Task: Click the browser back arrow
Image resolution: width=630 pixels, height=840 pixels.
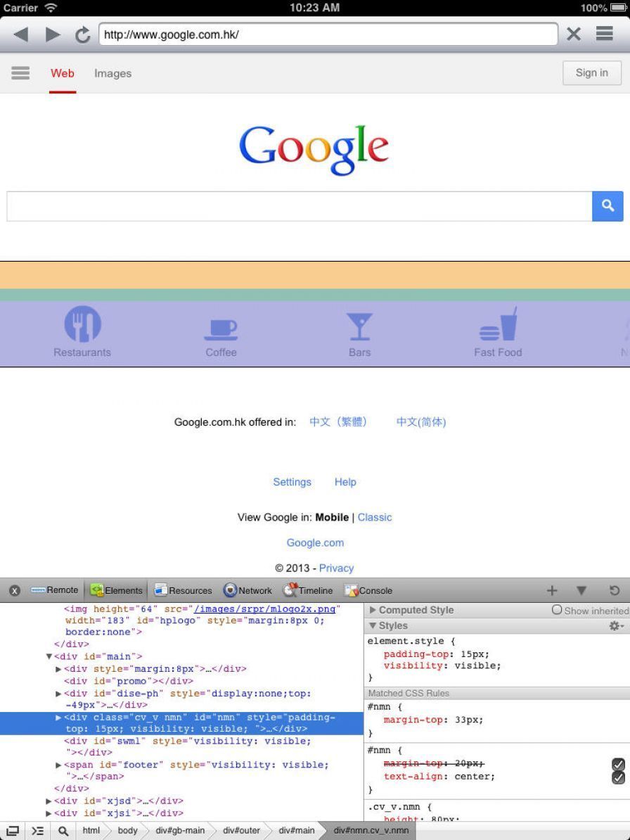Action: click(21, 34)
